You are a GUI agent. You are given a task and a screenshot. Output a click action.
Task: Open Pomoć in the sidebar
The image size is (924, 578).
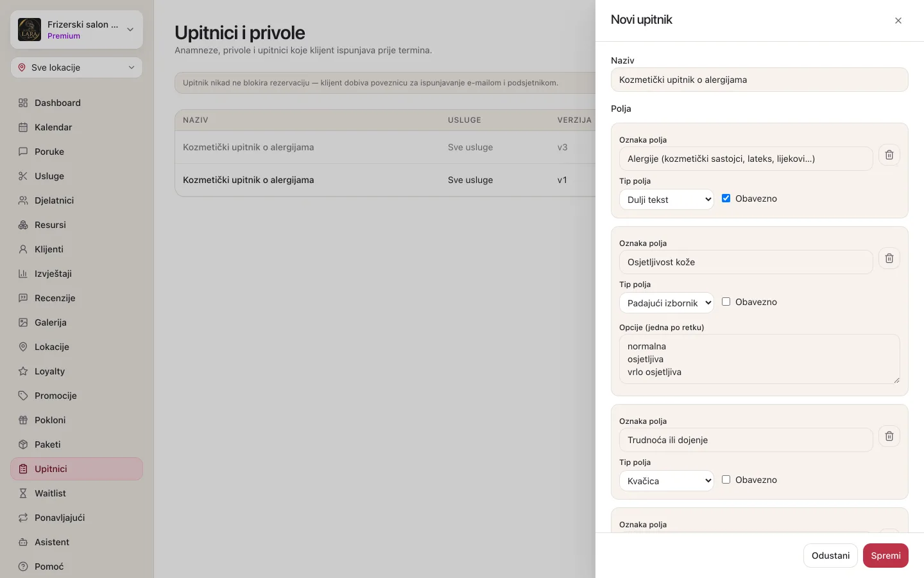click(x=76, y=566)
